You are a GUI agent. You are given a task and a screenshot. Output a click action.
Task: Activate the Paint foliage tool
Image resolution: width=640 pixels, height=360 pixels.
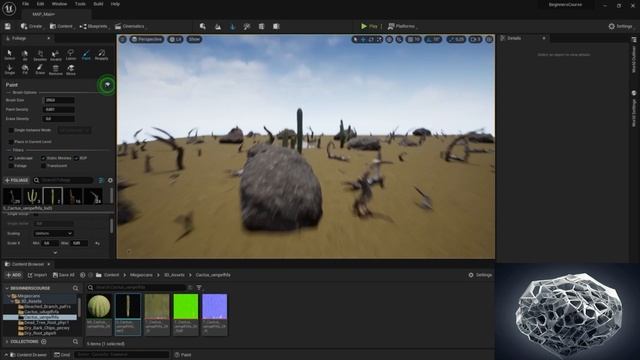86,55
